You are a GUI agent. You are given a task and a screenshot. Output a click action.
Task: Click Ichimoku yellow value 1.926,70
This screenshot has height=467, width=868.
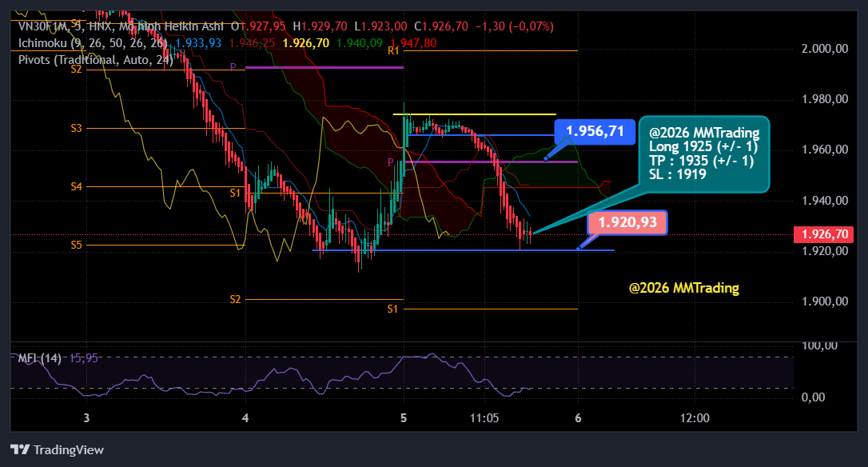click(x=306, y=42)
